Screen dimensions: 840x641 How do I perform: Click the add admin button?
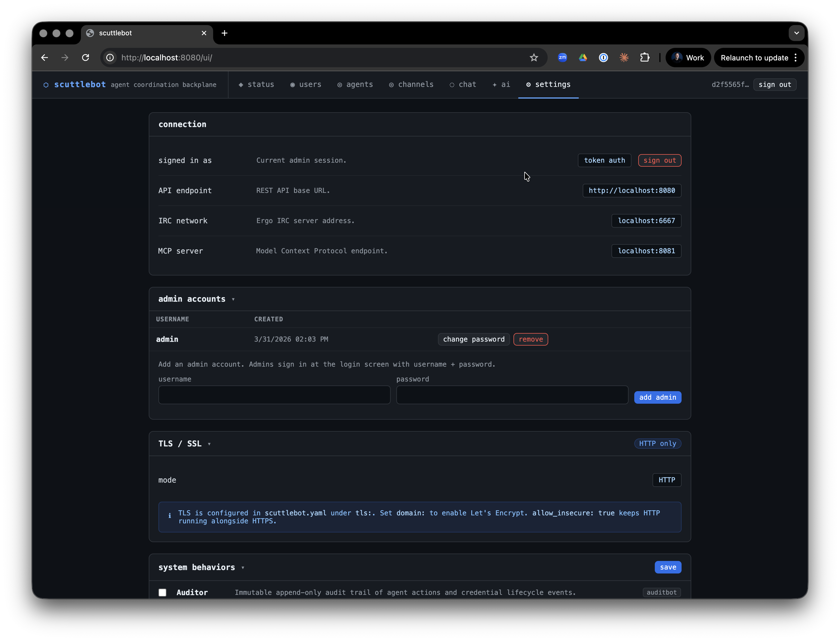(657, 397)
